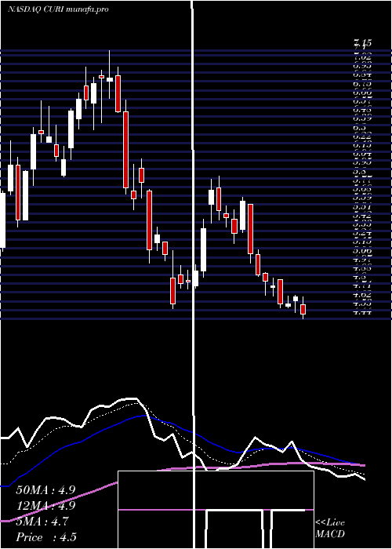Select the 50MA : 4.9 readout
The height and width of the screenshot is (549, 392).
coord(45,490)
